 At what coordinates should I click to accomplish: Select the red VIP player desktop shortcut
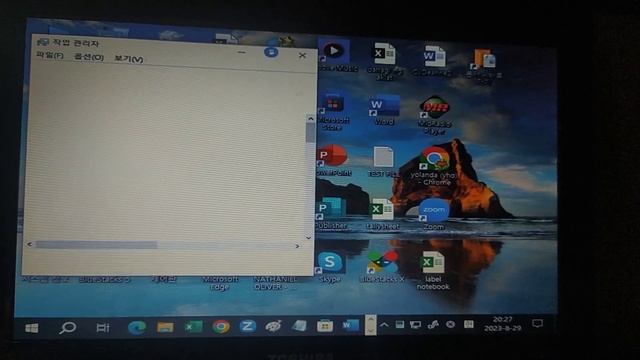(x=434, y=115)
